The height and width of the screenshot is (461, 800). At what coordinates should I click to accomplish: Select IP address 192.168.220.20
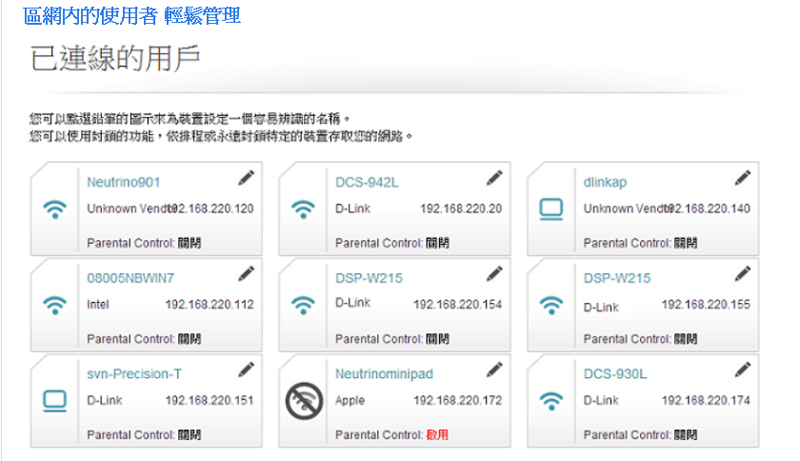coord(461,209)
